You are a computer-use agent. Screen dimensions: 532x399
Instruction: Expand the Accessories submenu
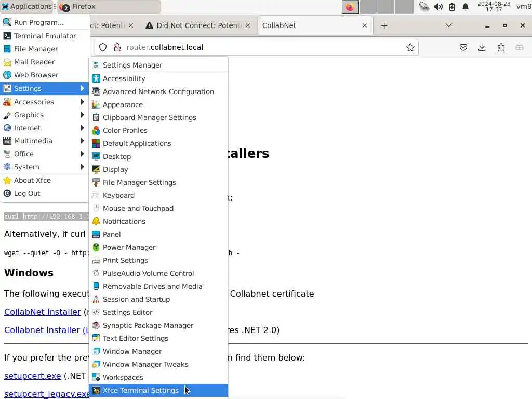point(45,102)
